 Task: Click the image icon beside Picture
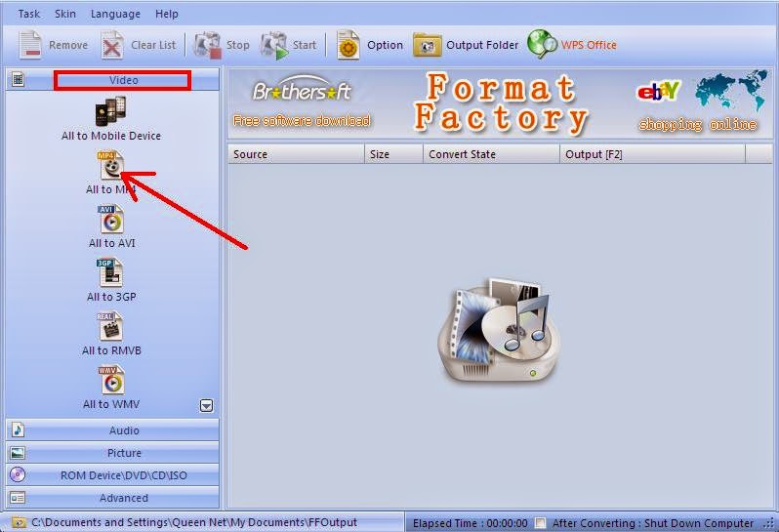tap(18, 453)
